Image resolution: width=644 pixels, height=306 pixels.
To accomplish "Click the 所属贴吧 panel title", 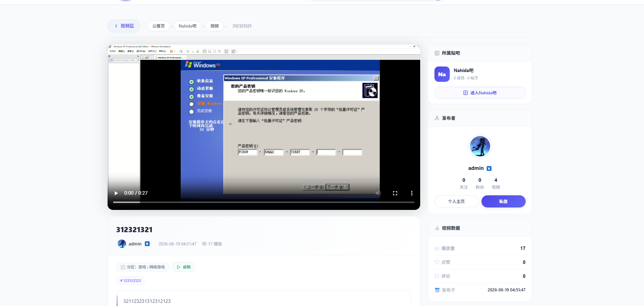I will click(451, 53).
